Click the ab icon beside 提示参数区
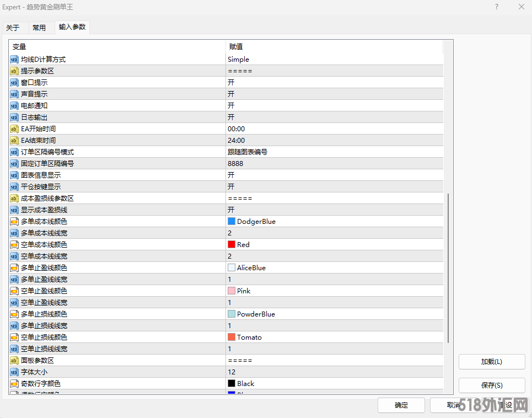 coord(14,71)
